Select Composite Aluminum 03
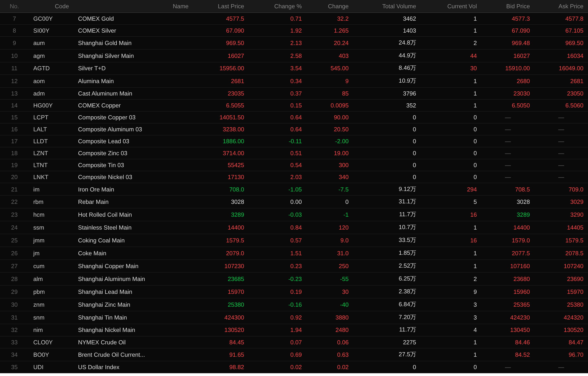Screen dimensions: 588x376 (110, 129)
